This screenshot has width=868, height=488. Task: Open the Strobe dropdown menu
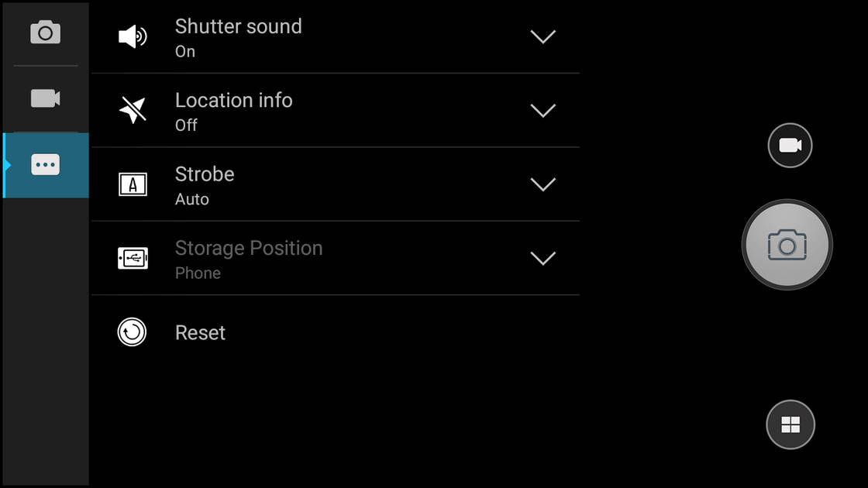point(543,184)
